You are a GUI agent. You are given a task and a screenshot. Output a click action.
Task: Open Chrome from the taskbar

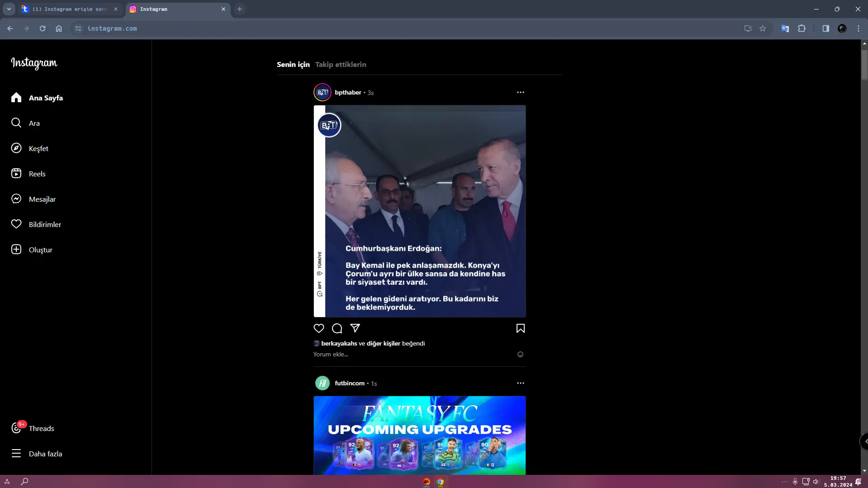tap(440, 482)
